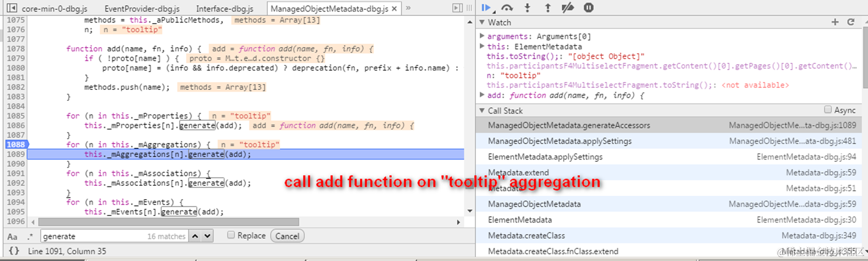Show more tabs overflow chevron
This screenshot has width=868, height=261.
[x=408, y=8]
